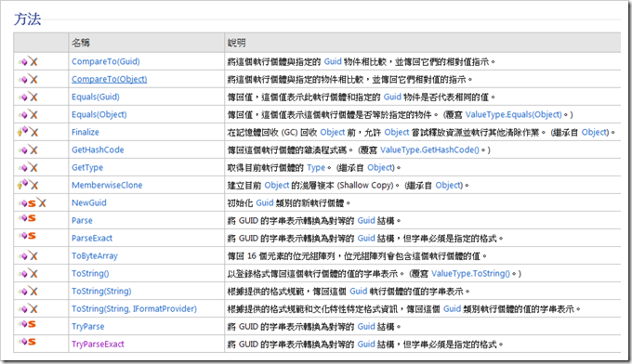
Task: Open the first Object link in MemberwiseClone description
Action: 277,185
